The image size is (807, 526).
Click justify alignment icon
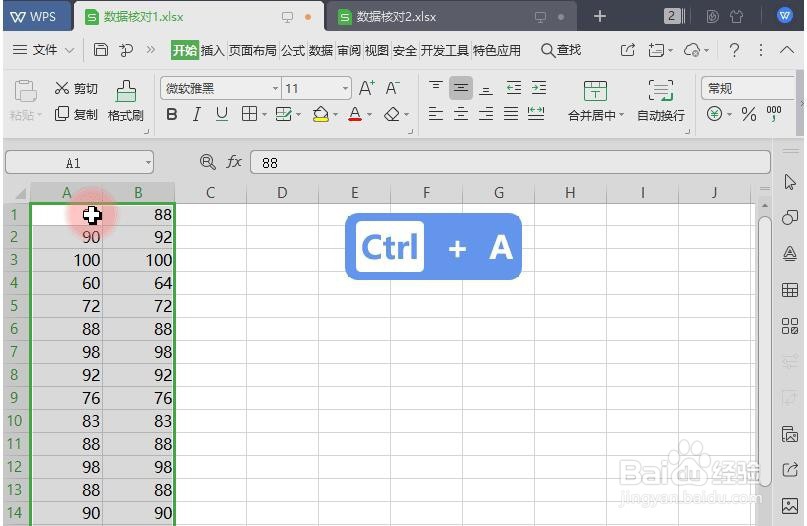511,114
